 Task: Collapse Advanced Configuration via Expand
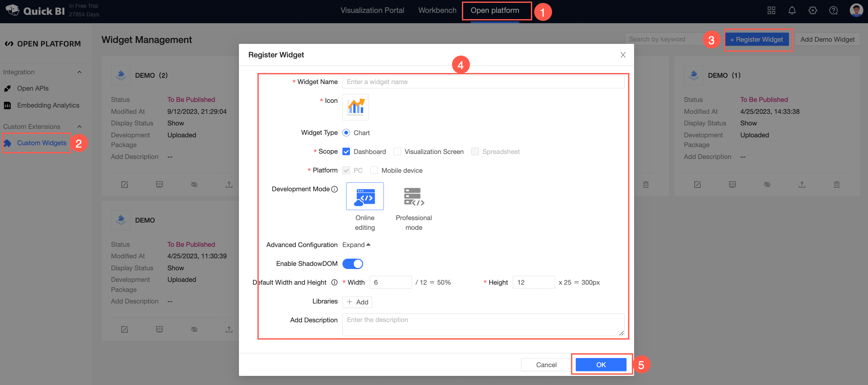point(357,245)
